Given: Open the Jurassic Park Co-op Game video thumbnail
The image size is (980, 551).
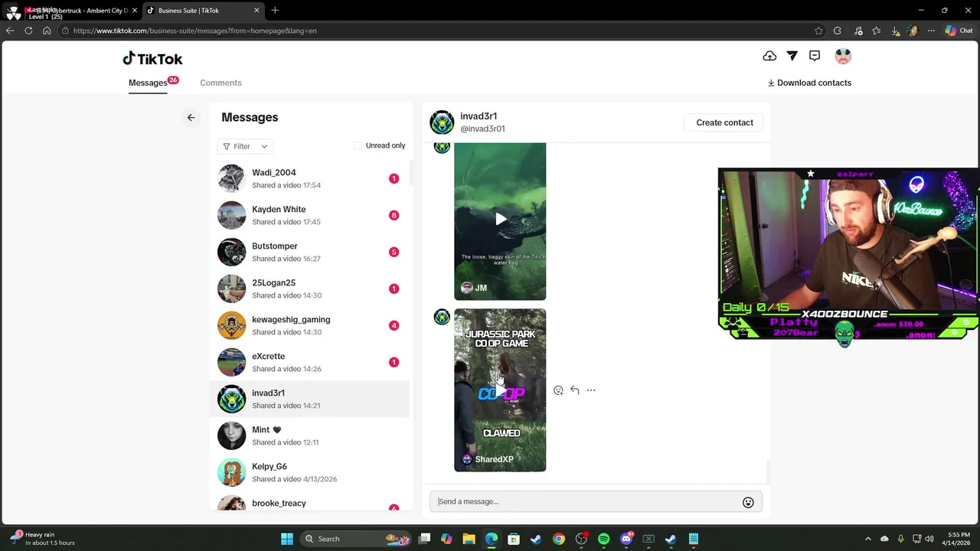Looking at the screenshot, I should pos(500,390).
